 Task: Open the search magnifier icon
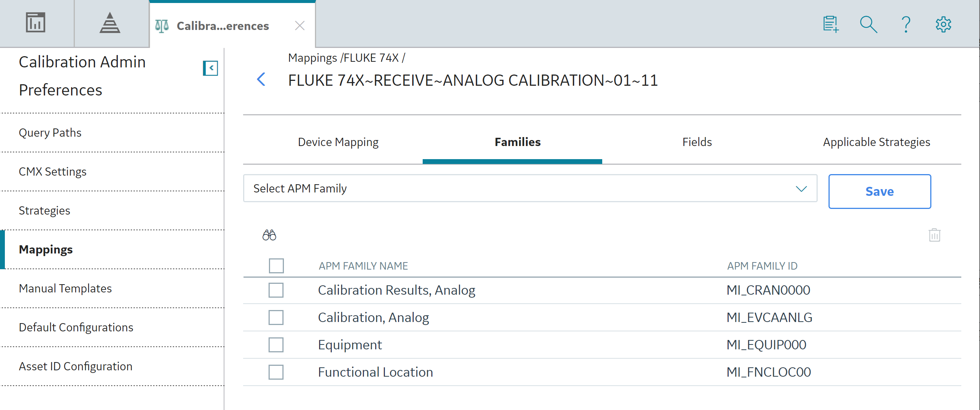pos(869,24)
